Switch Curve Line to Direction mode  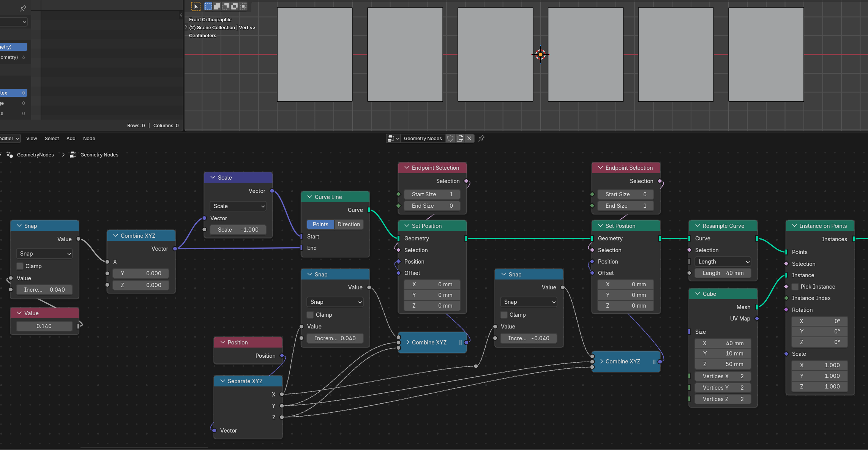(x=349, y=224)
